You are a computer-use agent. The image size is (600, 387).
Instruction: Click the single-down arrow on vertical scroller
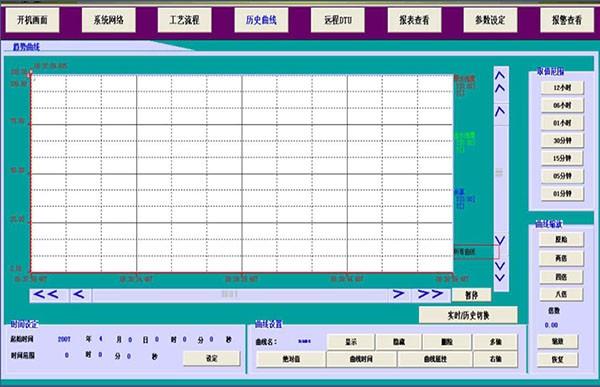pyautogui.click(x=500, y=240)
